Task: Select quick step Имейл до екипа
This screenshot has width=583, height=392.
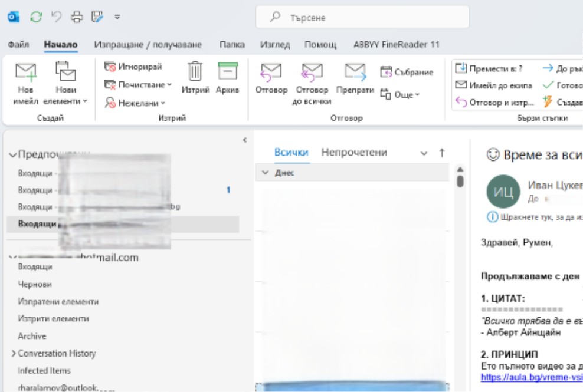Action: [494, 85]
